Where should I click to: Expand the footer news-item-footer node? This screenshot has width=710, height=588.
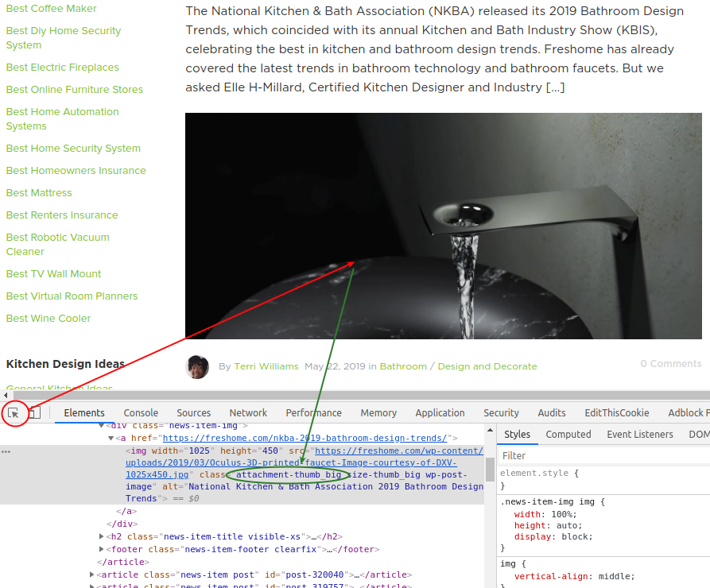tap(101, 549)
